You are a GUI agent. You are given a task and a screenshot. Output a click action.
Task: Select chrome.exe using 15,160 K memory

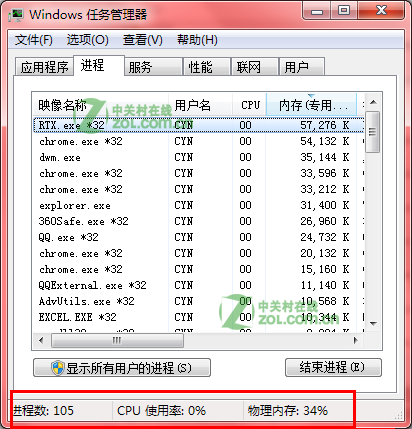point(199,269)
